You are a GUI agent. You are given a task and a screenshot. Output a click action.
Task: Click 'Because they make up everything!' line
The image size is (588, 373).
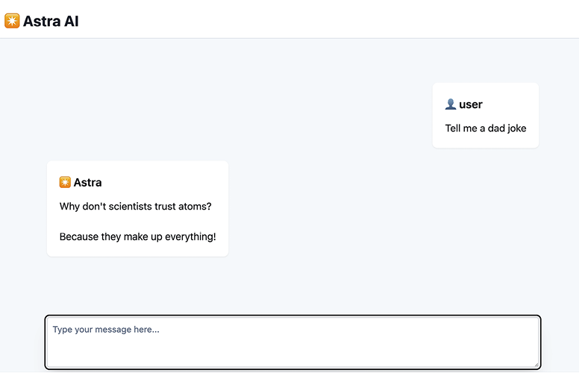(137, 237)
